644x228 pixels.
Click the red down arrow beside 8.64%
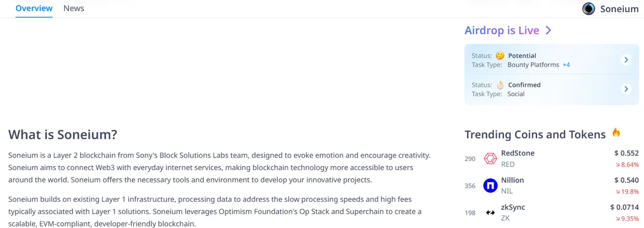pos(617,165)
